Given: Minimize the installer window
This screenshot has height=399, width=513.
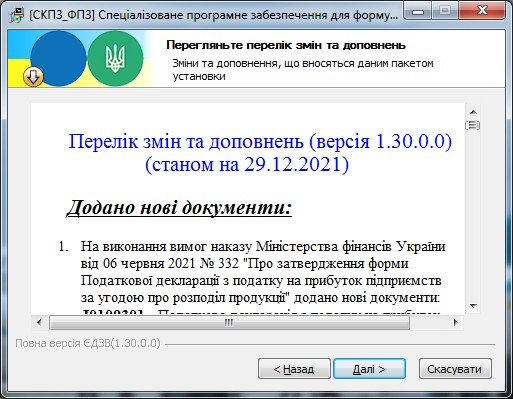Looking at the screenshot, I should [x=418, y=11].
